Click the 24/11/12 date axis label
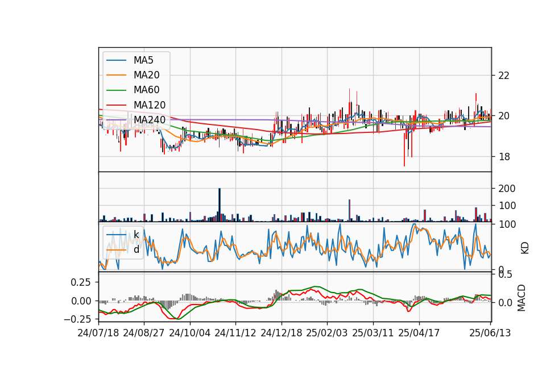Screen dimensions: 546x392 (x=235, y=333)
